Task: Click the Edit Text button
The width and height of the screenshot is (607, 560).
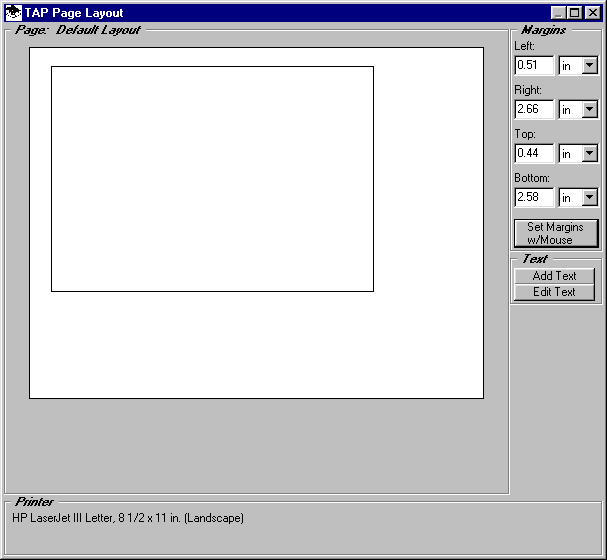Action: point(554,292)
